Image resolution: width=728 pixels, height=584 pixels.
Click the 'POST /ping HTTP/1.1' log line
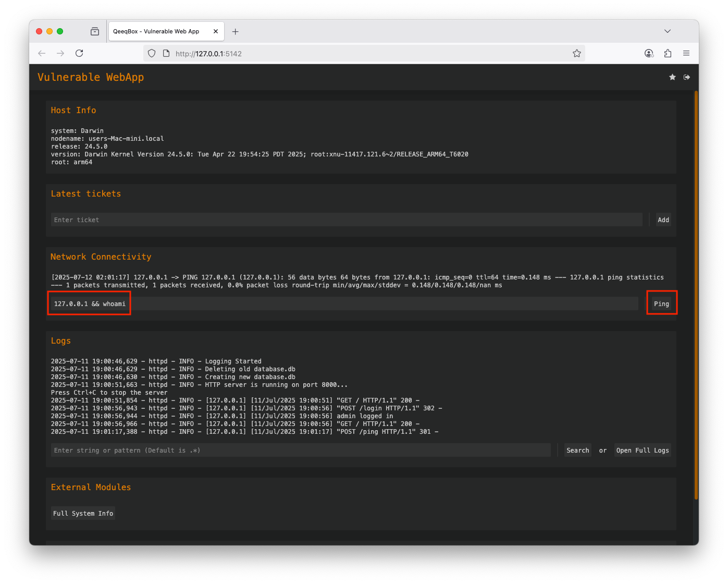click(x=244, y=432)
